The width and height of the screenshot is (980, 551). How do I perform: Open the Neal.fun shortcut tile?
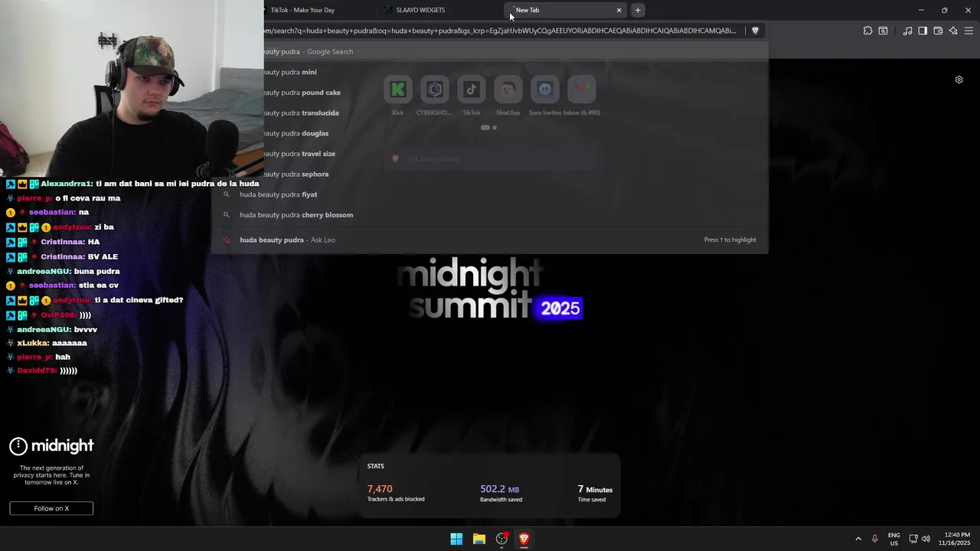tap(508, 96)
